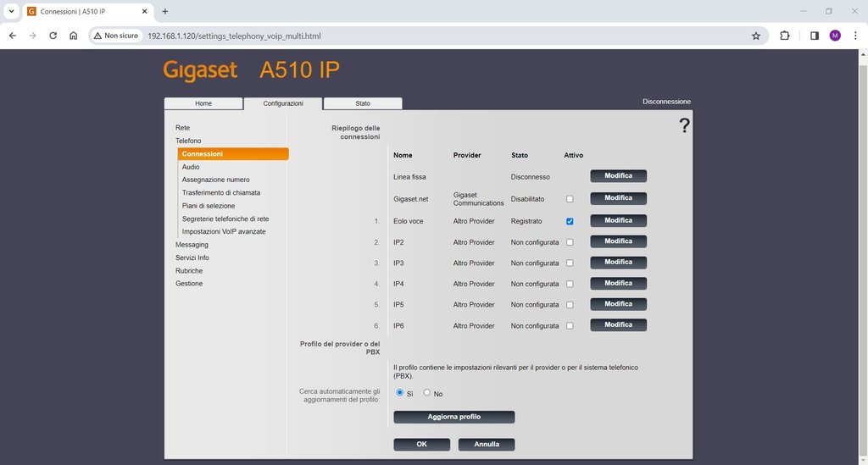Enable the Gigaset.net active checkbox
The image size is (868, 465).
[x=570, y=199]
